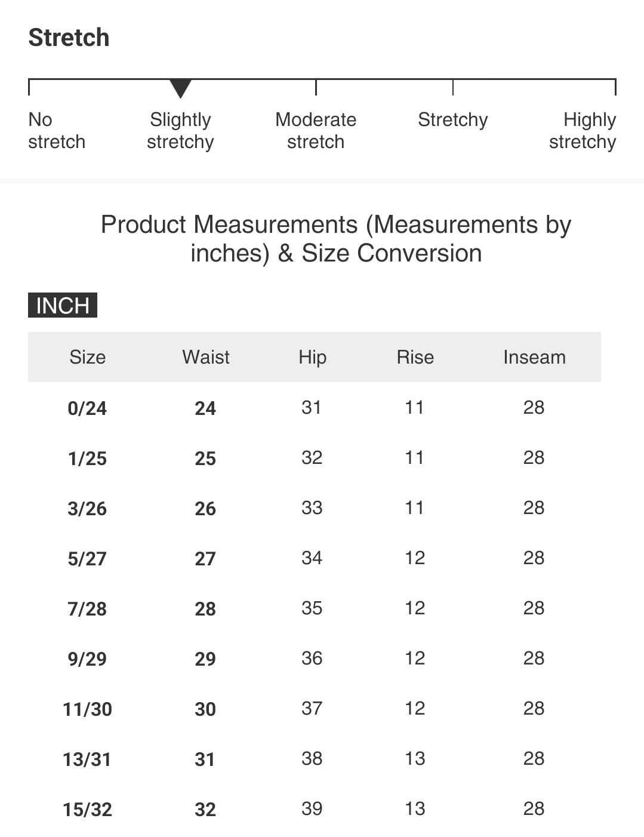Click the Hip column header

click(x=312, y=357)
